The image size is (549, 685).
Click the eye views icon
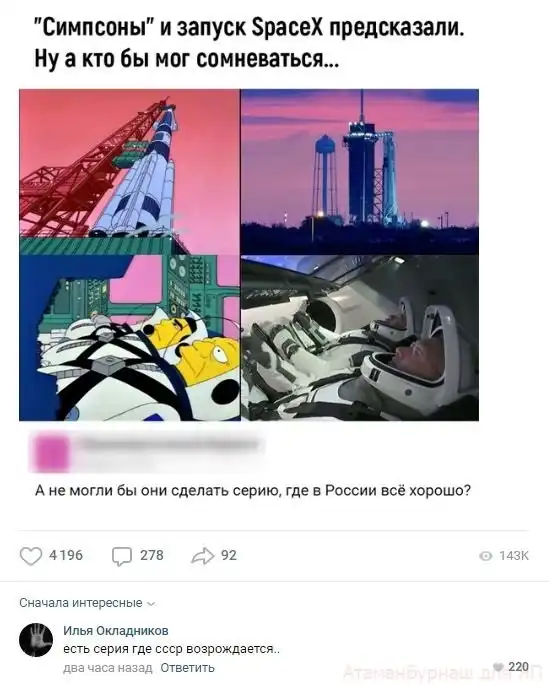pyautogui.click(x=486, y=556)
